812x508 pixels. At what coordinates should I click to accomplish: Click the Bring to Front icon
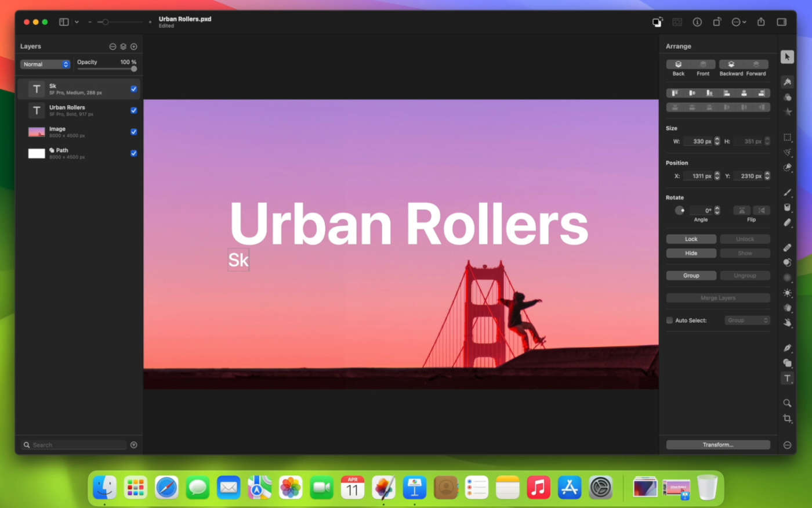703,64
